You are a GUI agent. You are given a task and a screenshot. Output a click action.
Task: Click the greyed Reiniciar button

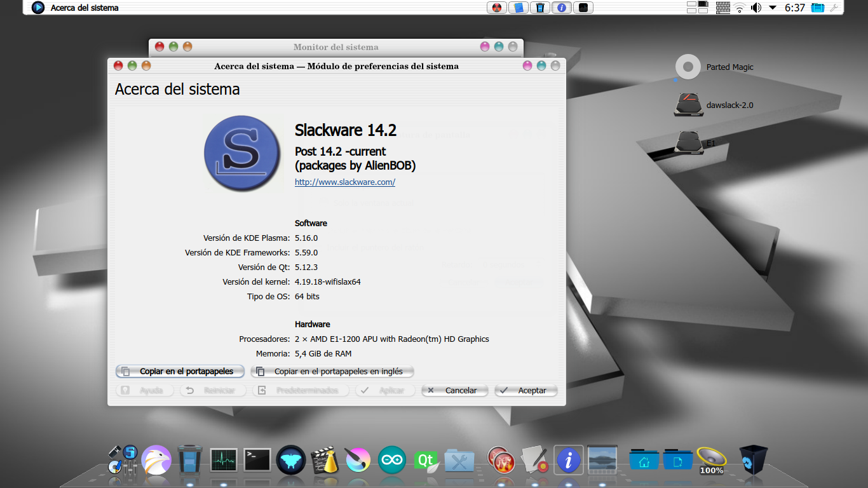click(214, 390)
